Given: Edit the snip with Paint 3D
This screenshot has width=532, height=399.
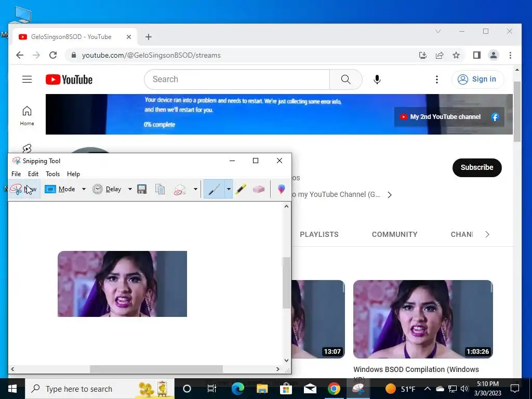Looking at the screenshot, I should (281, 189).
